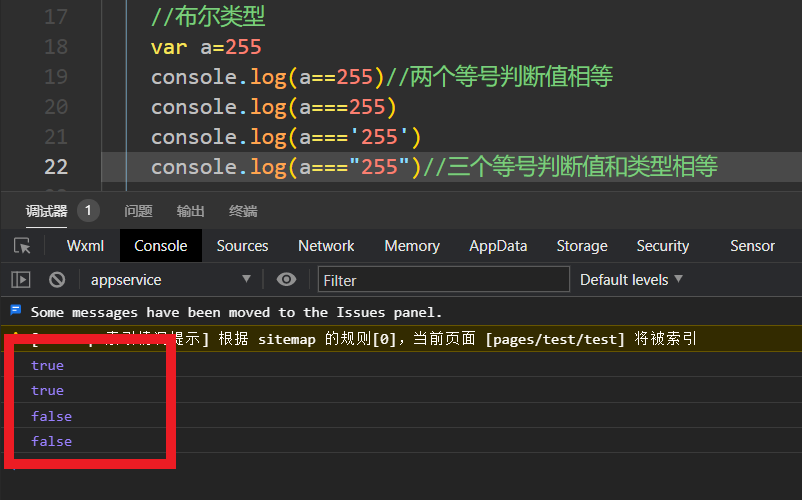Click the comment '//两个等号判断值相等'
Screen dimensions: 802x500
pos(499,77)
